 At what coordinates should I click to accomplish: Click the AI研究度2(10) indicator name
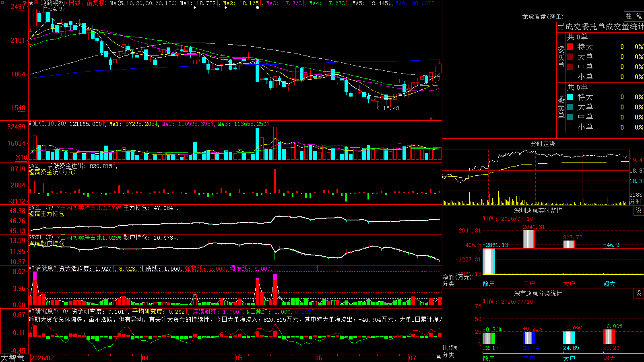point(48,312)
